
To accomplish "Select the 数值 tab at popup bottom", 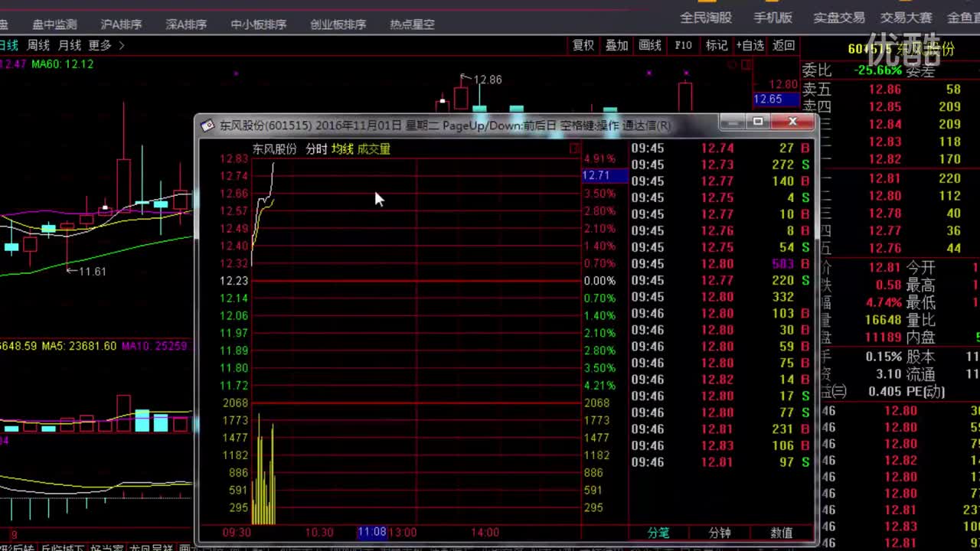I will 781,533.
